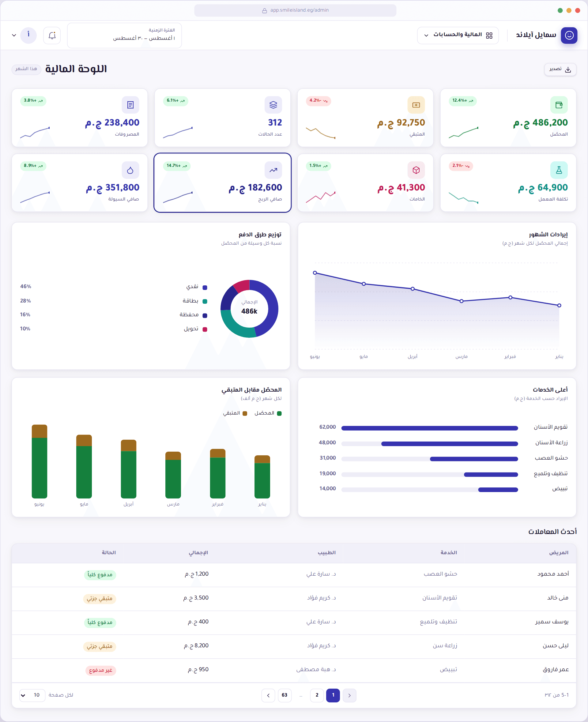Click the document icon on المصروفات card
588x722 pixels.
130,105
